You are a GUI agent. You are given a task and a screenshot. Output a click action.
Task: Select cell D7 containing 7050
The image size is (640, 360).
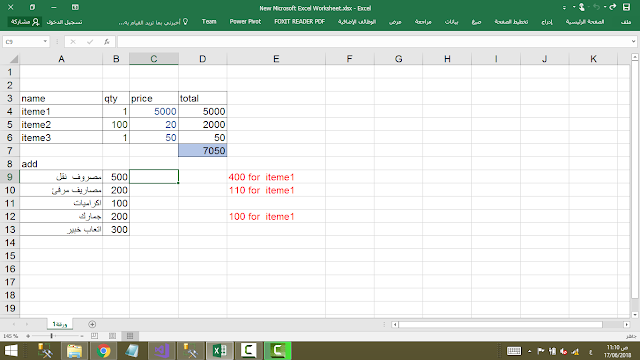coord(202,151)
